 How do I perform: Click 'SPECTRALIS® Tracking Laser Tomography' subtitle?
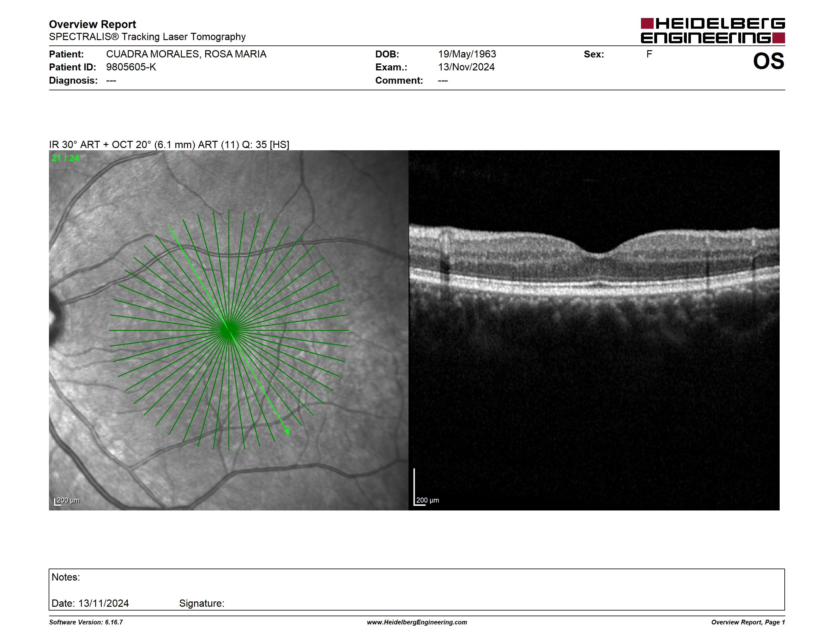click(x=148, y=37)
